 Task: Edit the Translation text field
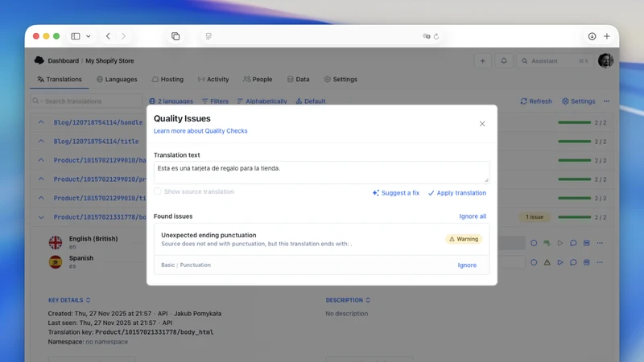[x=321, y=172]
